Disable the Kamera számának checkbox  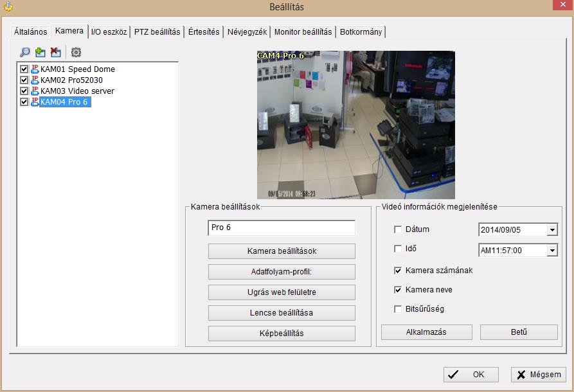tap(397, 271)
